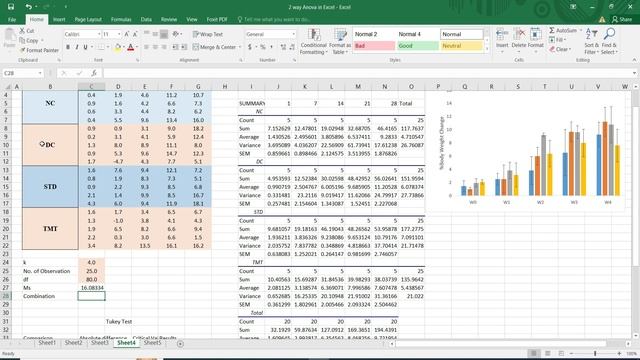Image resolution: width=640 pixels, height=360 pixels.
Task: Click the AutoSum sigma icon
Action: [x=552, y=31]
